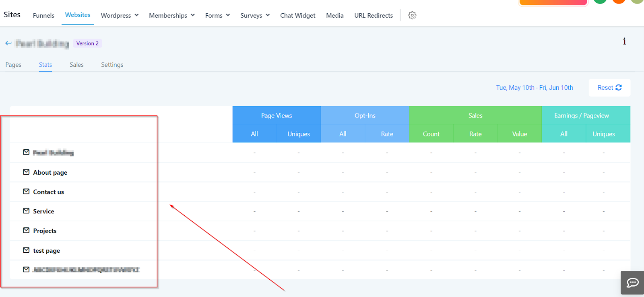The image size is (644, 297).
Task: Click the envelope icon beside Projects
Action: coord(26,230)
